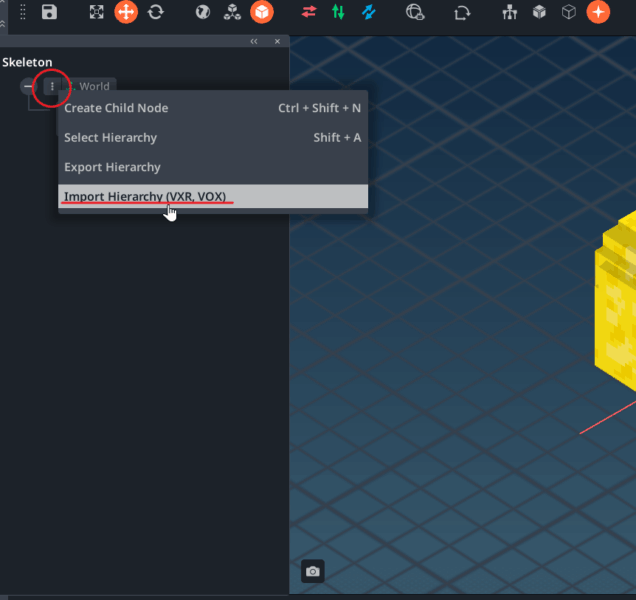Click the three-cubes hierarchy icon

(x=232, y=12)
